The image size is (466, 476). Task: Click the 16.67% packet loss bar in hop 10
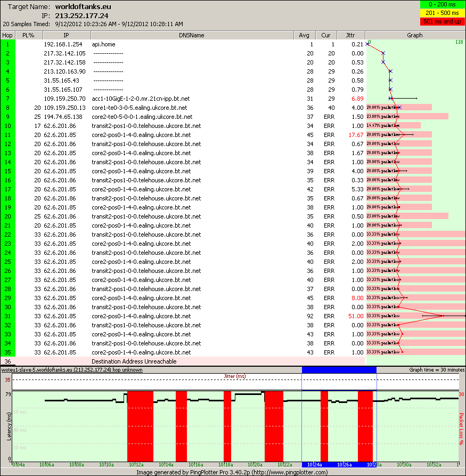[394, 125]
